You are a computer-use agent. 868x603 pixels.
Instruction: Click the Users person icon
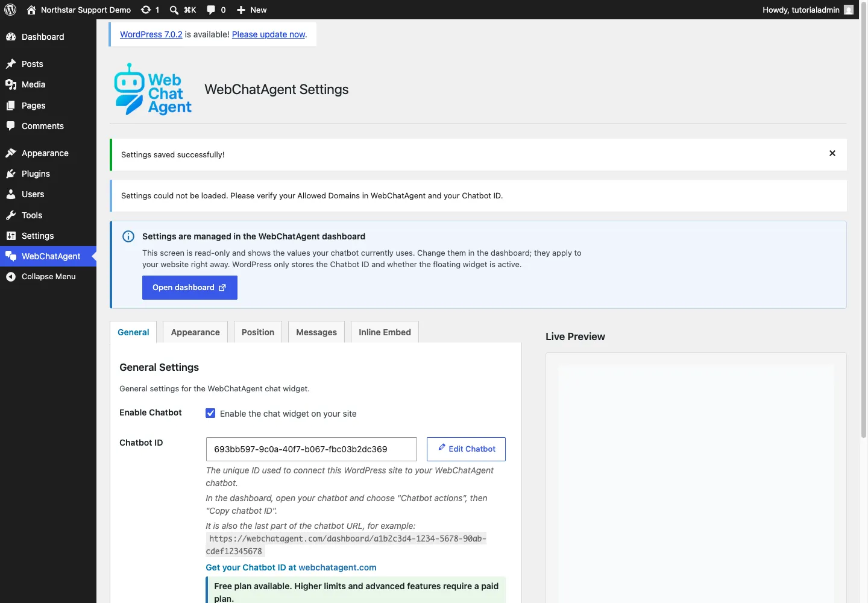(x=11, y=194)
